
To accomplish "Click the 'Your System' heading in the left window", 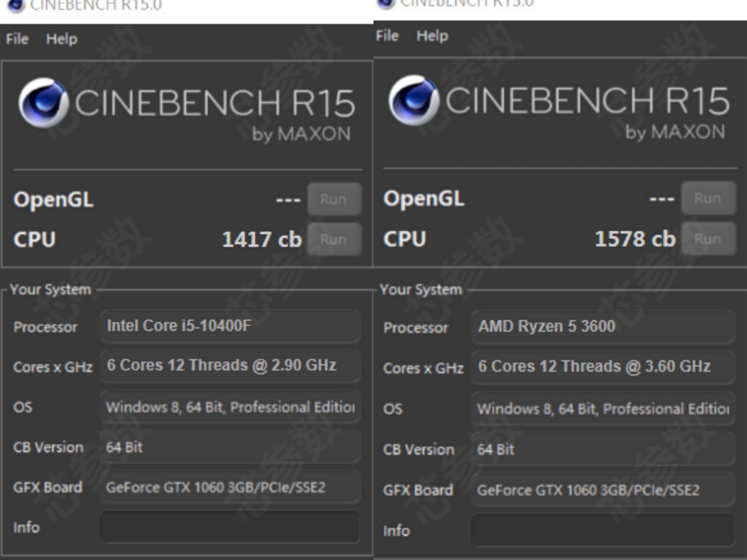I will click(50, 290).
